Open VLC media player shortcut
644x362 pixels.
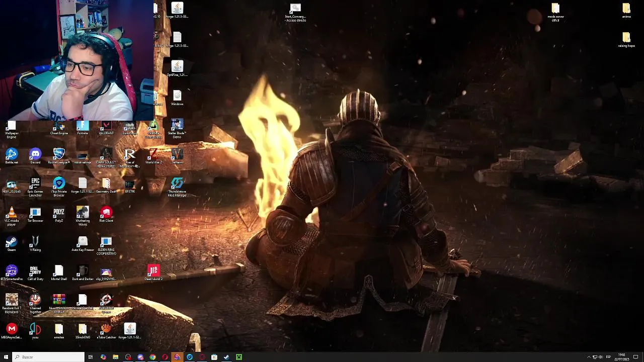click(12, 216)
